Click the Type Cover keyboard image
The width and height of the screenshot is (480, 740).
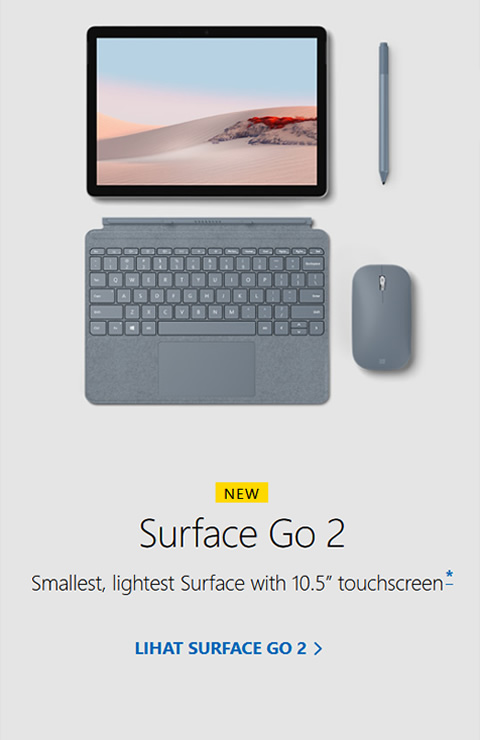click(x=207, y=311)
